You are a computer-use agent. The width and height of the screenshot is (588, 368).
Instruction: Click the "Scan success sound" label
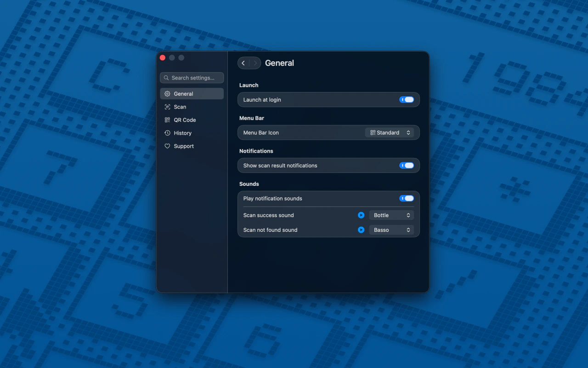pyautogui.click(x=268, y=215)
